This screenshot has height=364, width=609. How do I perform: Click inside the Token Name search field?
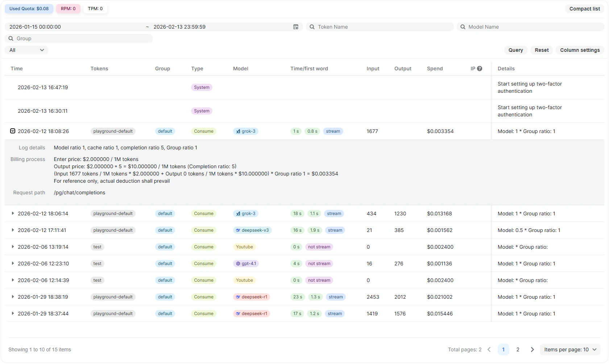point(380,27)
